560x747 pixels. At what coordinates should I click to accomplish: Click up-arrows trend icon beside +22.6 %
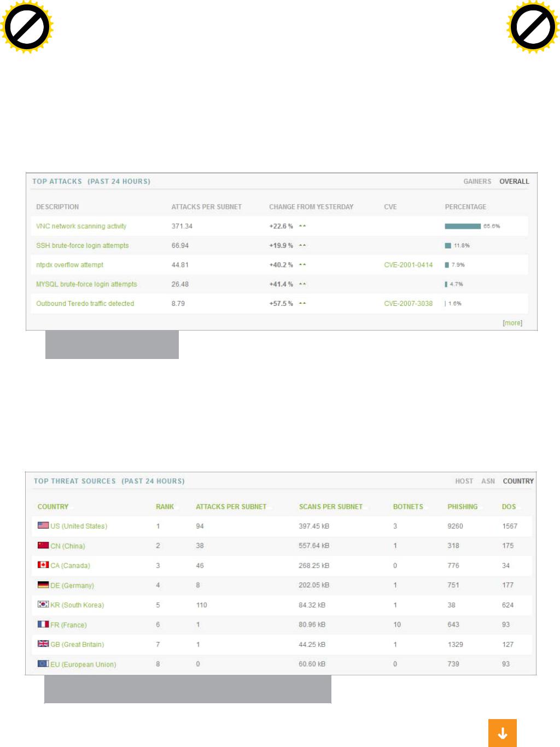pos(302,226)
